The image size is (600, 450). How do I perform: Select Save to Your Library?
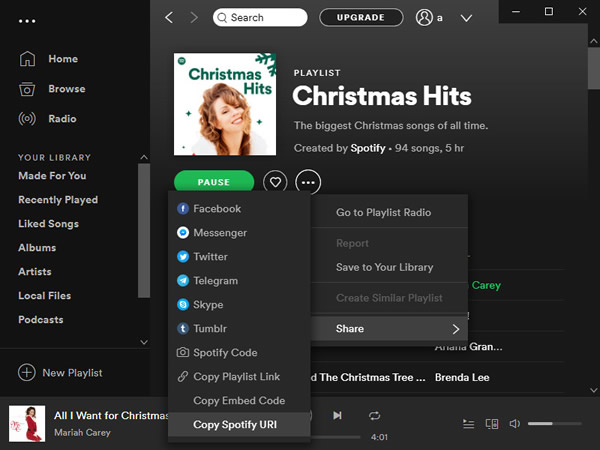point(390,267)
